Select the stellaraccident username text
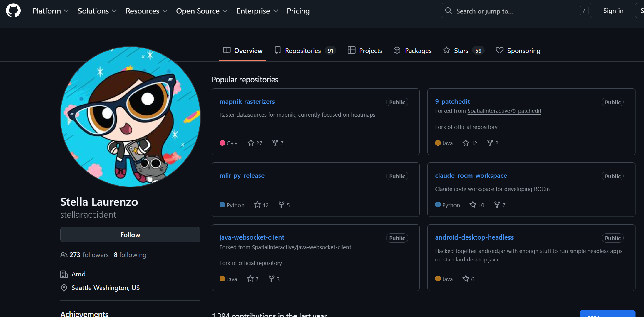Image resolution: width=644 pixels, height=317 pixels. (88, 215)
